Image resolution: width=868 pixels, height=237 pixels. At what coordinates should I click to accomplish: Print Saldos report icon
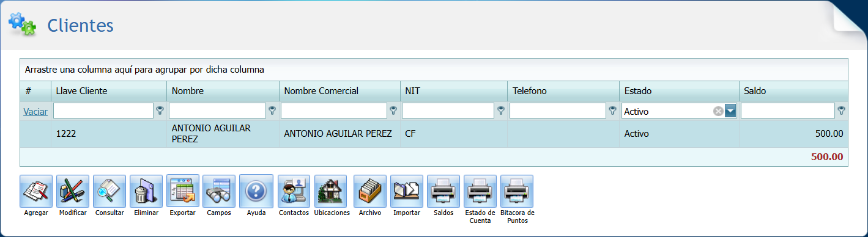coord(443,191)
